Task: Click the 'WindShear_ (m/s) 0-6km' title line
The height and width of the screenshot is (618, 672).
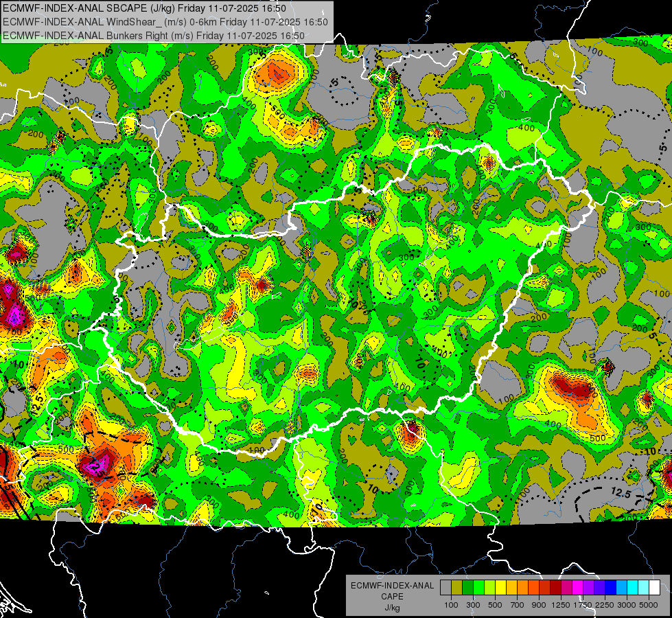Action: click(x=165, y=22)
